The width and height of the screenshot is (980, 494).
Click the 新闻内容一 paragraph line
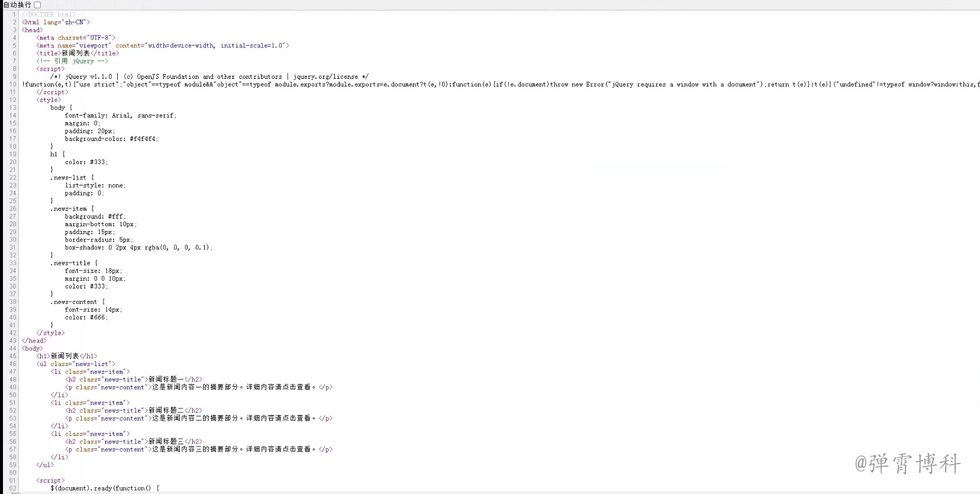[x=199, y=387]
